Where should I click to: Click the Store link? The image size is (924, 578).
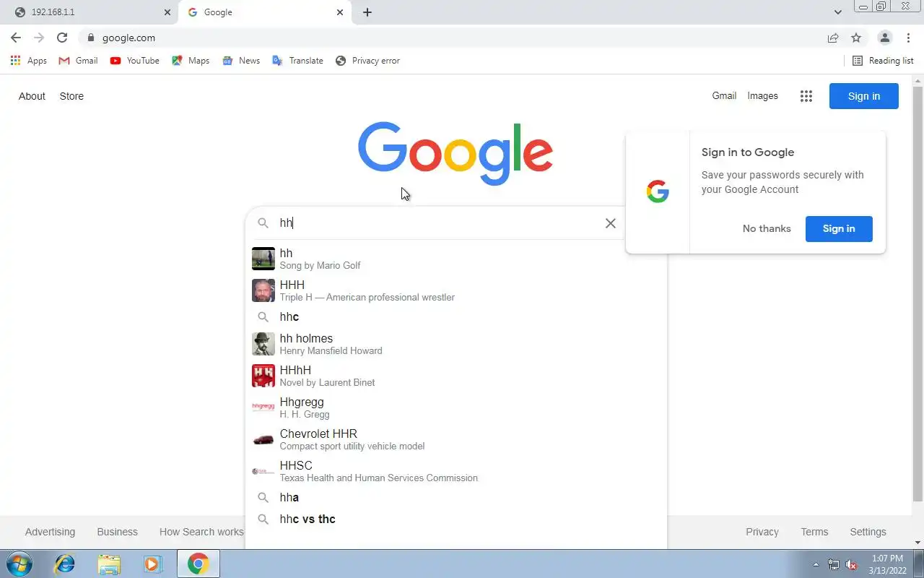(71, 96)
